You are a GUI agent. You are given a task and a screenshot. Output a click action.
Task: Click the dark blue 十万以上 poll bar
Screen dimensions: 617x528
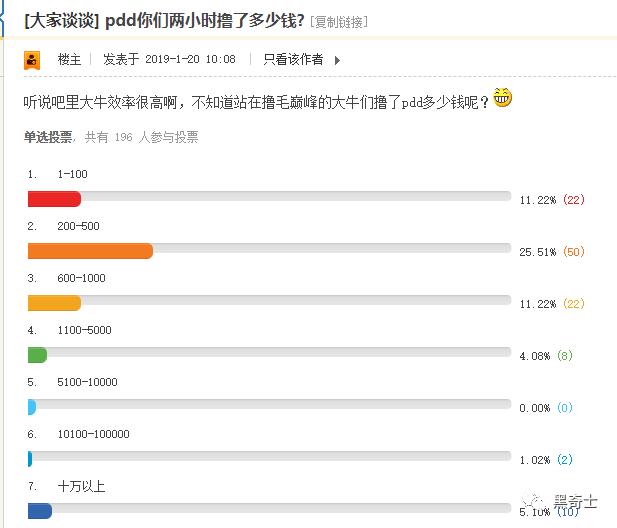pyautogui.click(x=40, y=511)
